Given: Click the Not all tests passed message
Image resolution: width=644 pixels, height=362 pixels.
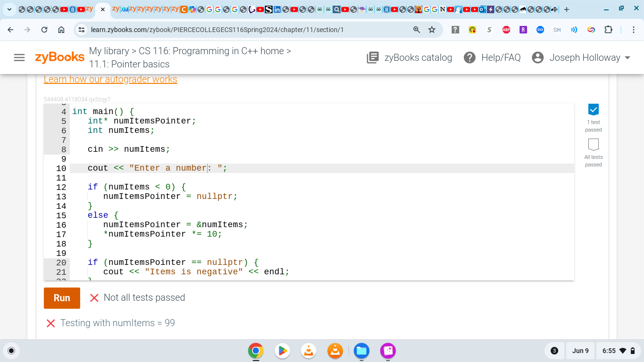Looking at the screenshot, I should (144, 297).
